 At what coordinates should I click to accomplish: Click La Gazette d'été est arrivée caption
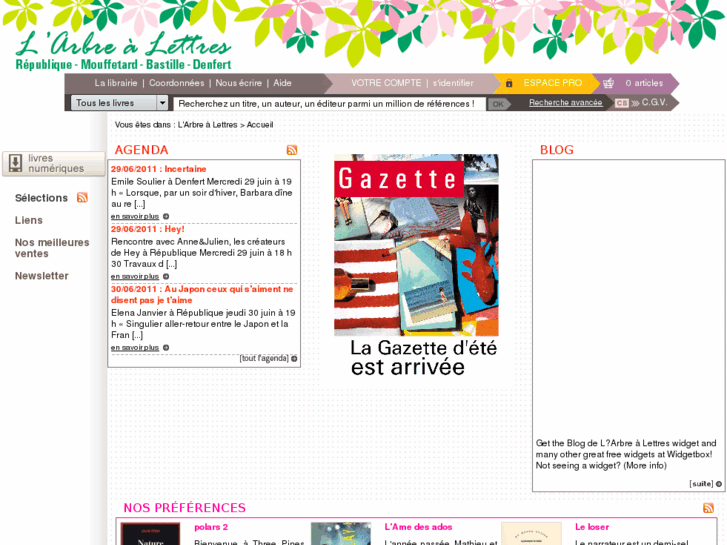[423, 358]
